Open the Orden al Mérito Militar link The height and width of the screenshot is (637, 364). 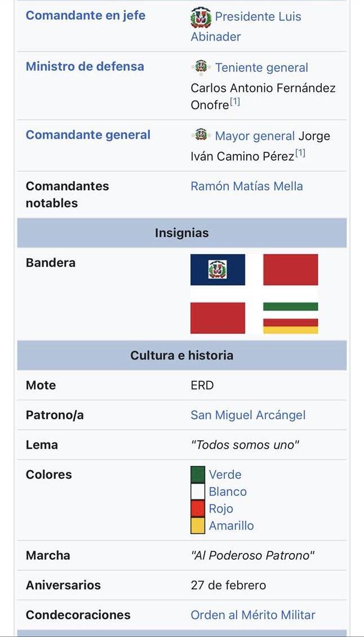(x=253, y=614)
